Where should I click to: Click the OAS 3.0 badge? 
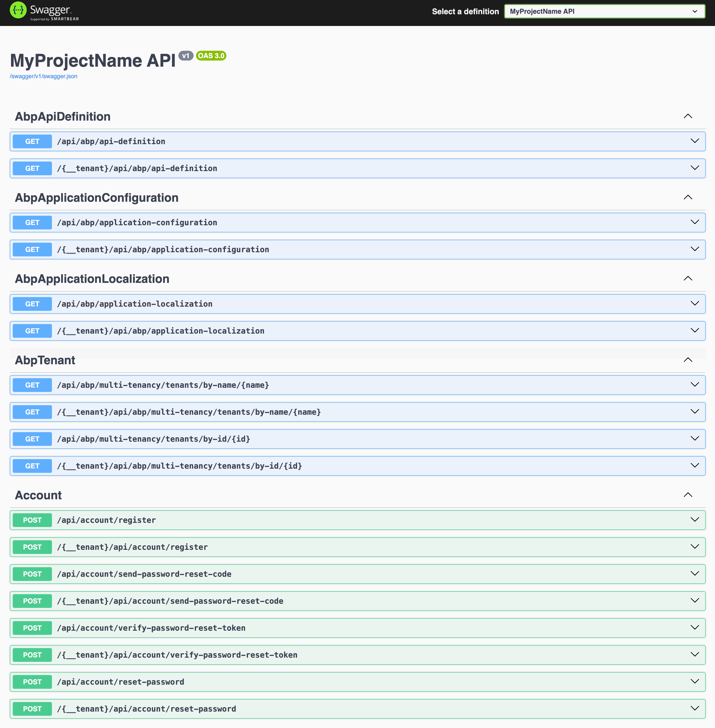pyautogui.click(x=211, y=56)
